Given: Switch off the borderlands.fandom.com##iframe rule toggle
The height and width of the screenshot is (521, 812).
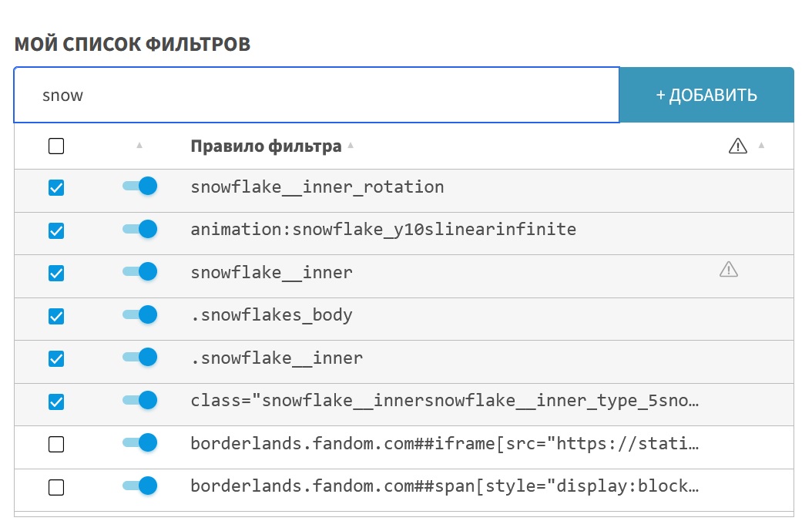Looking at the screenshot, I should tap(140, 443).
